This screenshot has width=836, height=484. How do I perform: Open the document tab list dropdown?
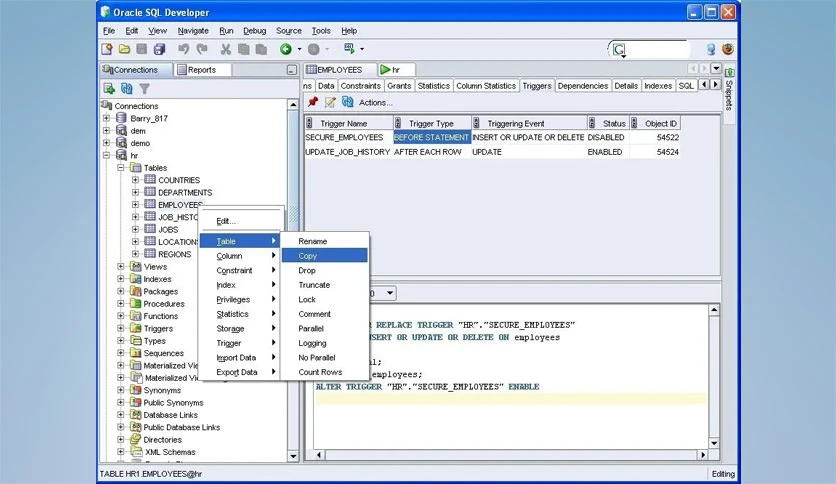716,69
